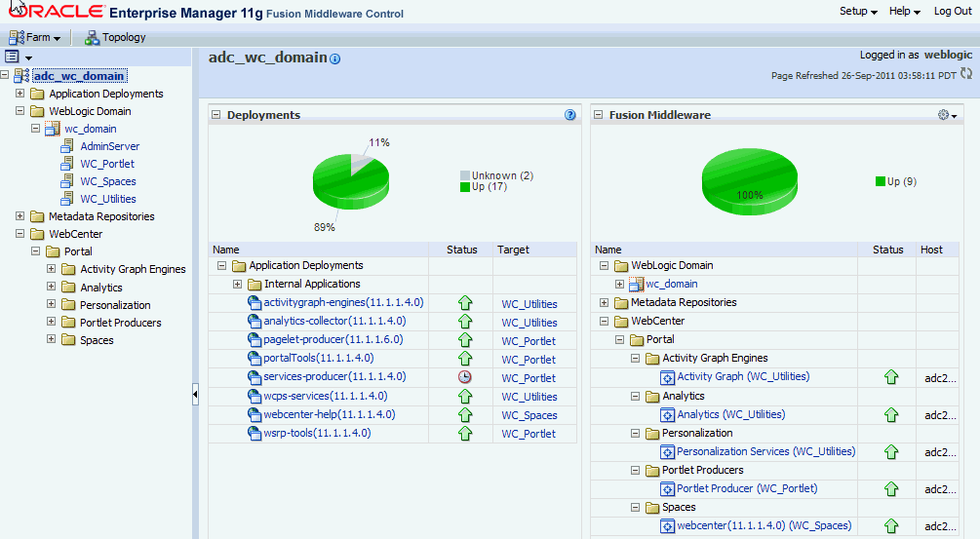Open webcenter-help(11.1.1.4.0) deployment link
The height and width of the screenshot is (539, 980).
330,414
